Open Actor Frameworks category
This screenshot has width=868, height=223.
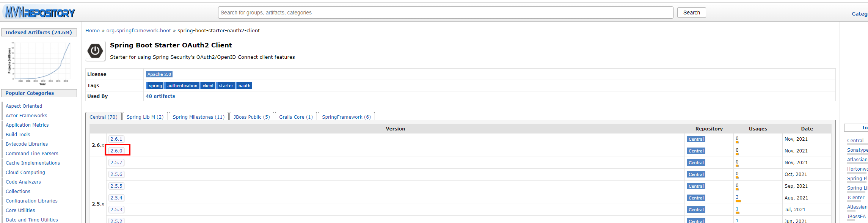click(27, 116)
